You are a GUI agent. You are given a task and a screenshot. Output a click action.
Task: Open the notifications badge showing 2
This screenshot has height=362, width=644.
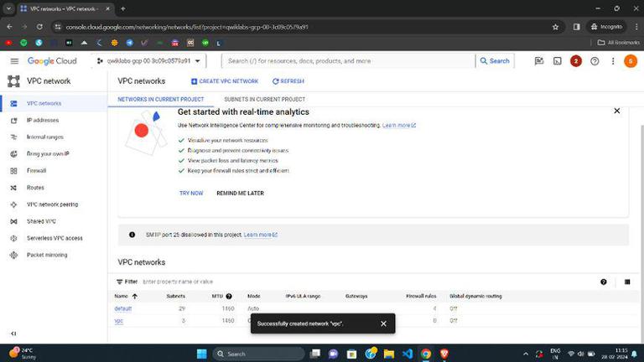pyautogui.click(x=576, y=61)
